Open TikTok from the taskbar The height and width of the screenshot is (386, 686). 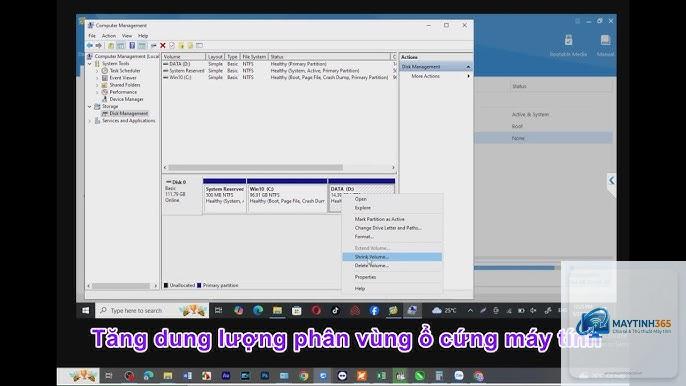pyautogui.click(x=335, y=310)
